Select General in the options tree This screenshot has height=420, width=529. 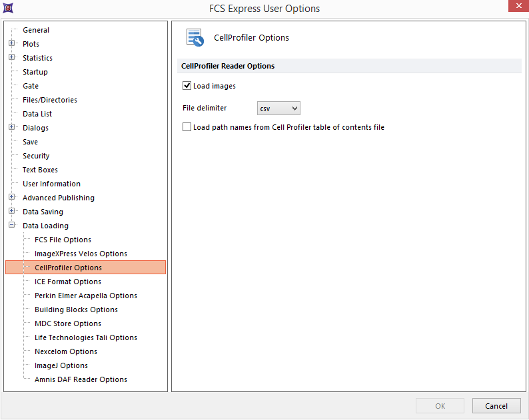pos(36,30)
